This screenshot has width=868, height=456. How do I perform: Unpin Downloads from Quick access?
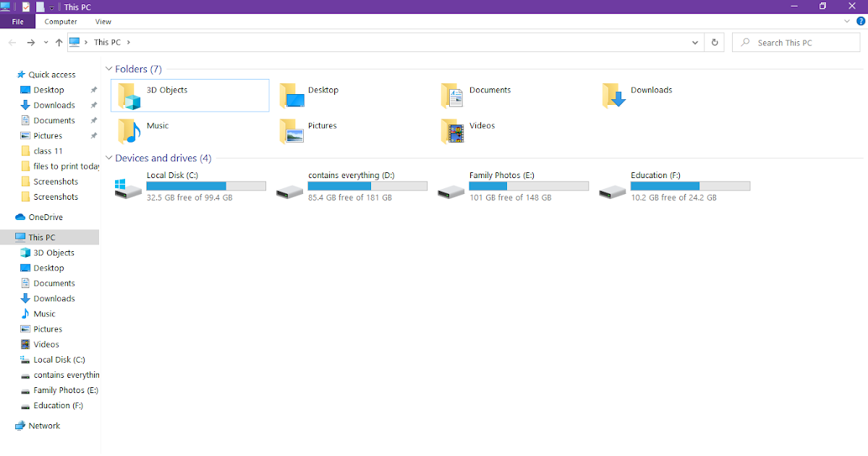point(93,105)
